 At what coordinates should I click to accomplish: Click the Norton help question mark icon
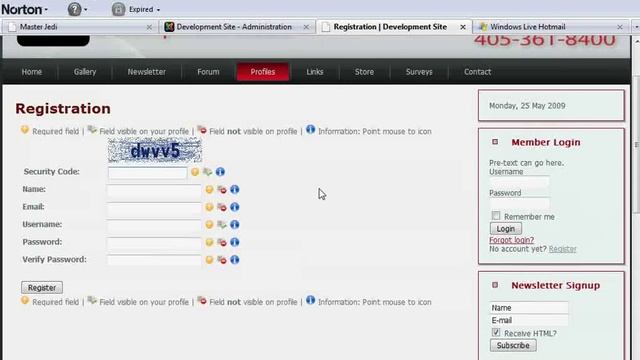[74, 9]
